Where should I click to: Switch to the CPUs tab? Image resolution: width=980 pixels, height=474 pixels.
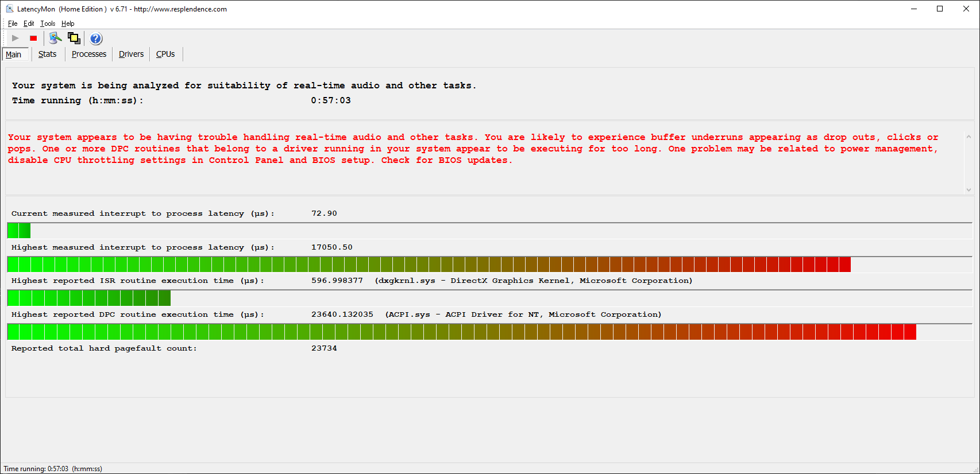[165, 54]
